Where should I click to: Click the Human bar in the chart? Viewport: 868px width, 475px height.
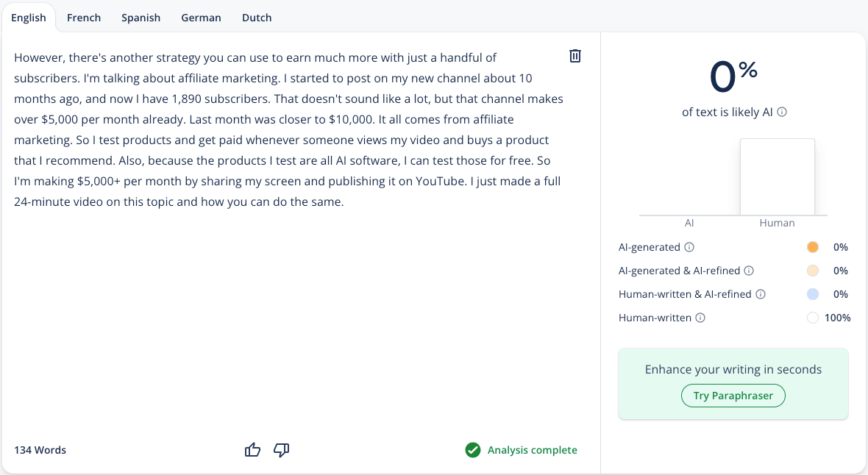point(778,176)
